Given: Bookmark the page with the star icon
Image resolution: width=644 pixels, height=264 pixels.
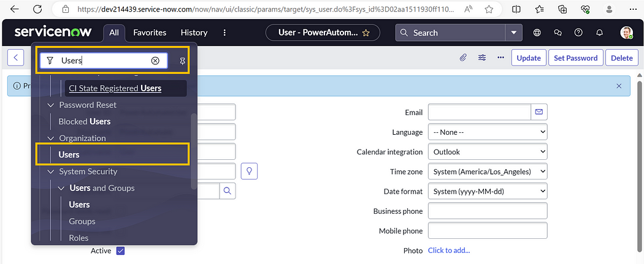Looking at the screenshot, I should tap(489, 9).
